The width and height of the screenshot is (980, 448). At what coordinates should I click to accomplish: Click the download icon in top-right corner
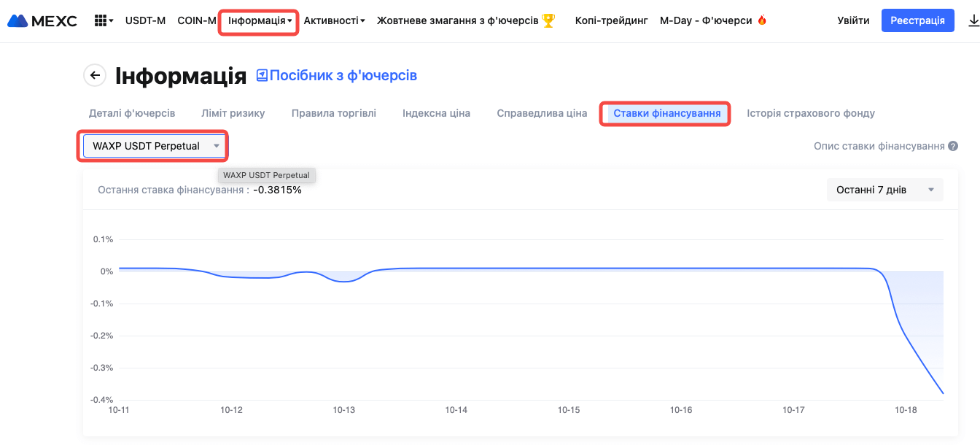click(x=973, y=20)
